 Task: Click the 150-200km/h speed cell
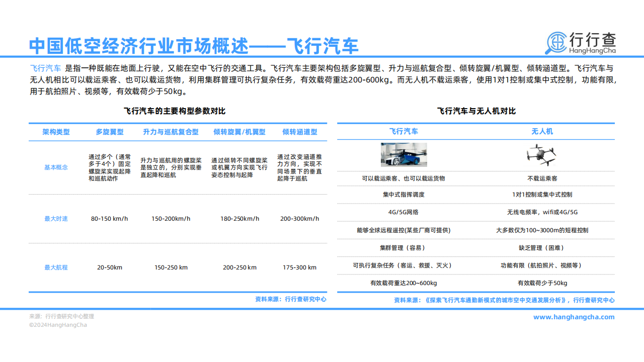171,219
